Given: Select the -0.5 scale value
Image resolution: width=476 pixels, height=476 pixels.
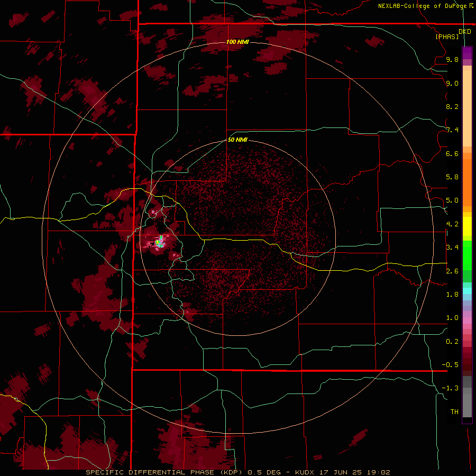Looking at the screenshot, I should 450,365.
